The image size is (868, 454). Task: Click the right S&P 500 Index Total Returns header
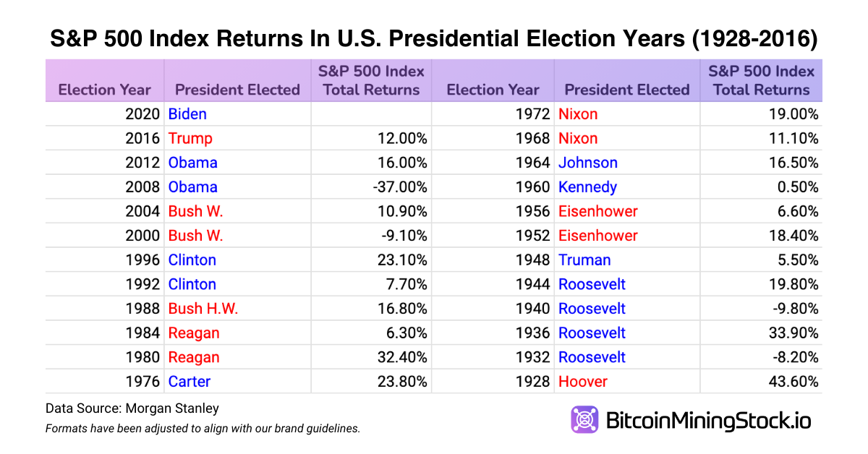(x=761, y=80)
